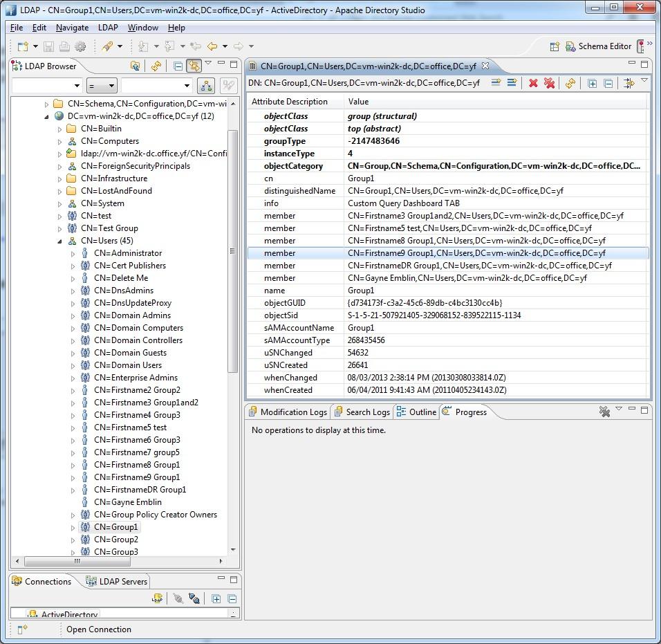This screenshot has width=661, height=644.
Task: Expand all in Connections panel
Action: (x=216, y=599)
